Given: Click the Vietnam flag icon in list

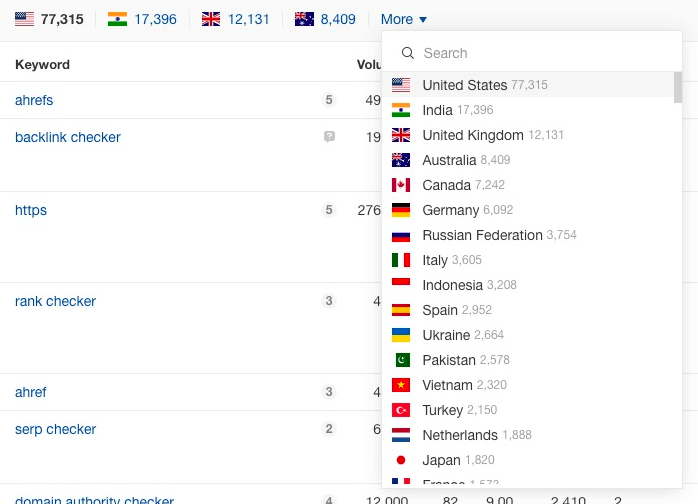Looking at the screenshot, I should tap(401, 385).
